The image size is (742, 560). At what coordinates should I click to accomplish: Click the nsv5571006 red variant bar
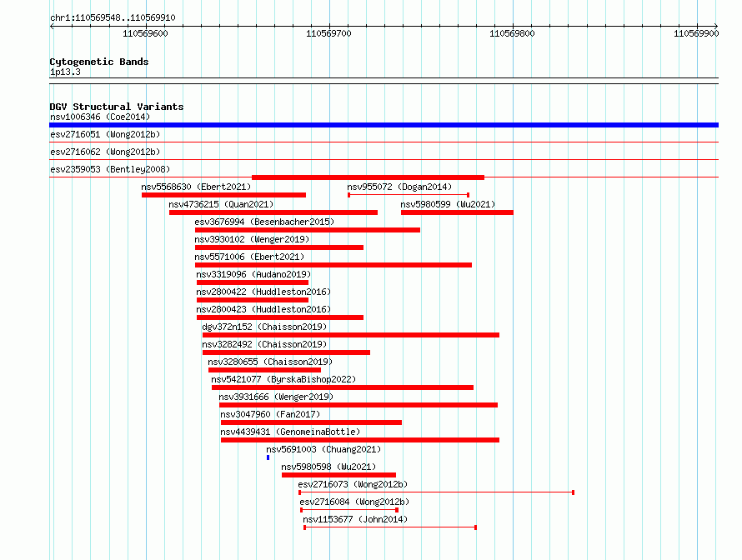[x=333, y=265]
